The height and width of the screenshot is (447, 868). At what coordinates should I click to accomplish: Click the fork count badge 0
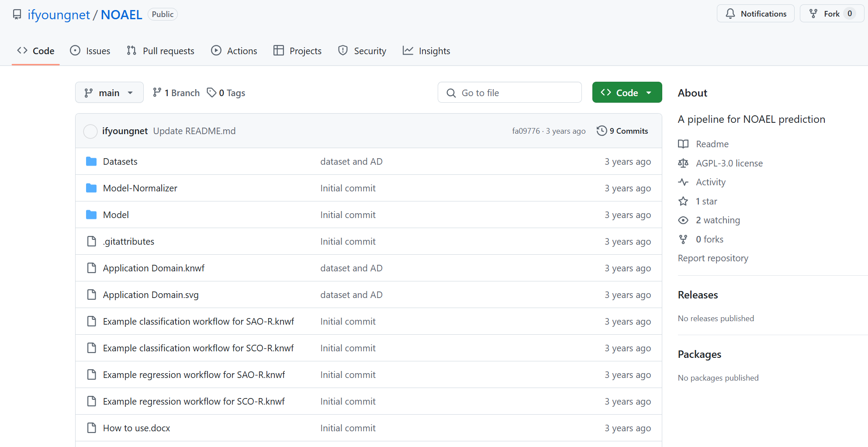[850, 14]
